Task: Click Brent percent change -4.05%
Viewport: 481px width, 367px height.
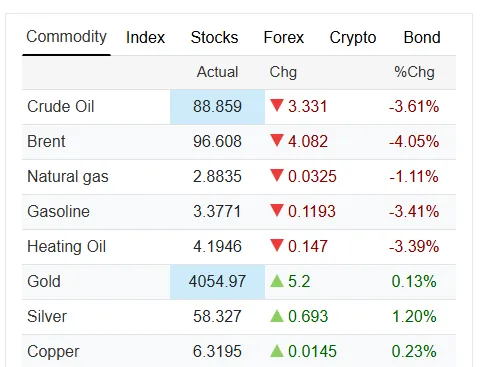Action: pyautogui.click(x=414, y=141)
